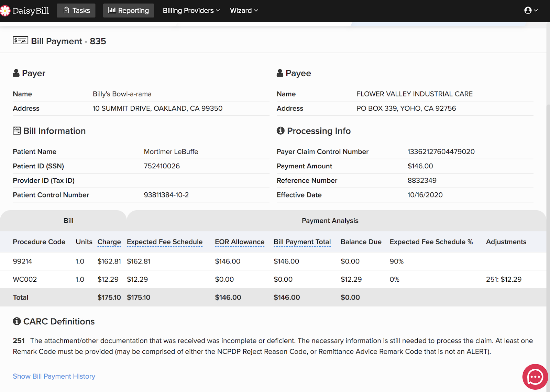550x392 pixels.
Task: Expand the Billing Providers dropdown
Action: point(191,11)
